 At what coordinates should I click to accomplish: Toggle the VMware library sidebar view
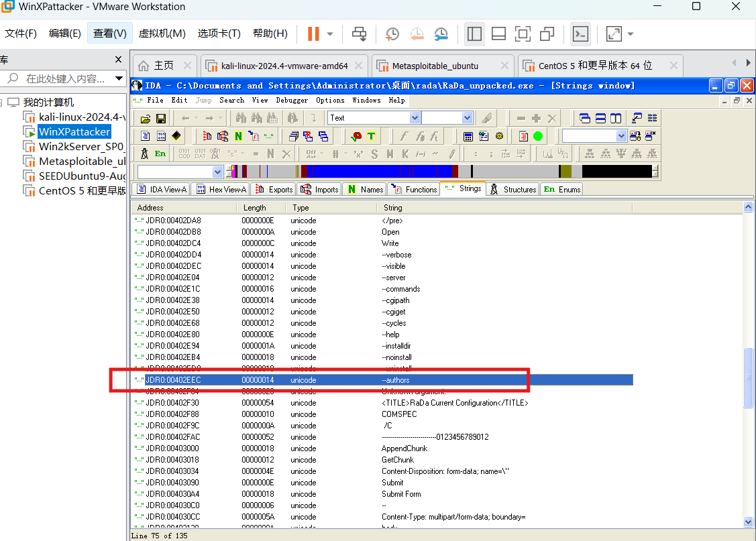tap(474, 34)
